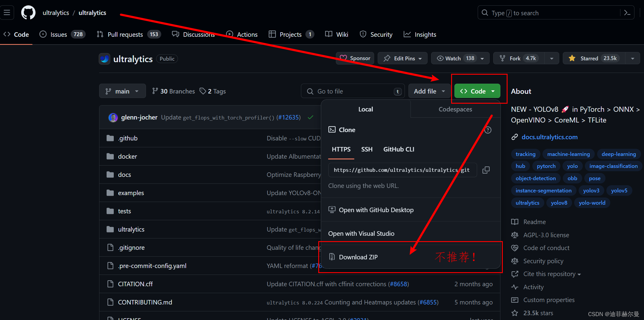This screenshot has width=644, height=320.
Task: Click the object-detection topic tag
Action: (536, 178)
